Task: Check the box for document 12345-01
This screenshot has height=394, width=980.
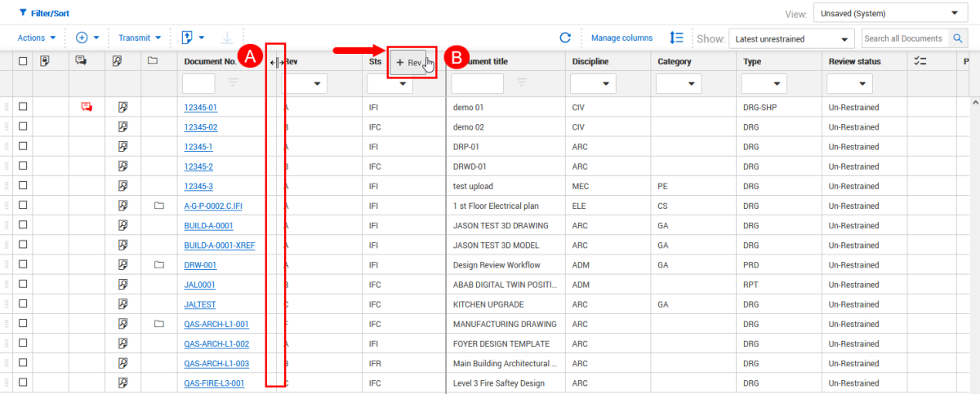Action: (x=23, y=107)
